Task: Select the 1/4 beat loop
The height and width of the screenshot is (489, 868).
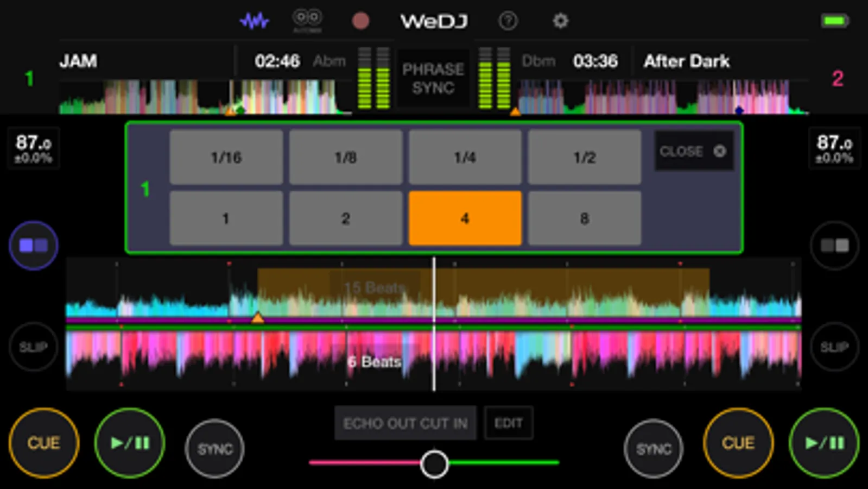Action: tap(465, 158)
